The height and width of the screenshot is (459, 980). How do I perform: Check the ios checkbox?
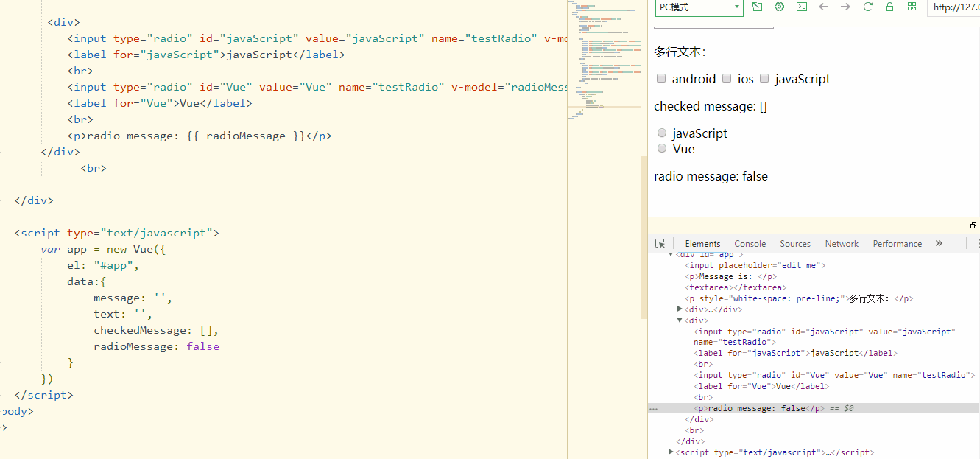(x=727, y=78)
